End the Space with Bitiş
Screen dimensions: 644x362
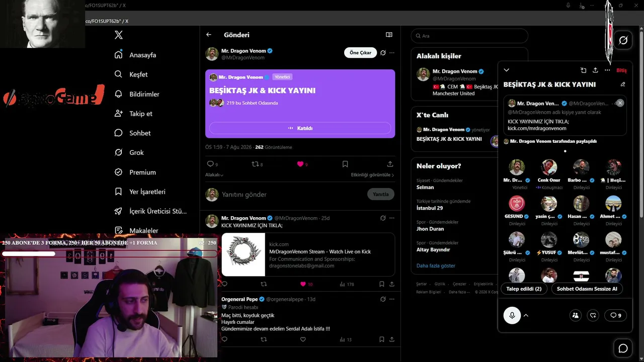621,70
